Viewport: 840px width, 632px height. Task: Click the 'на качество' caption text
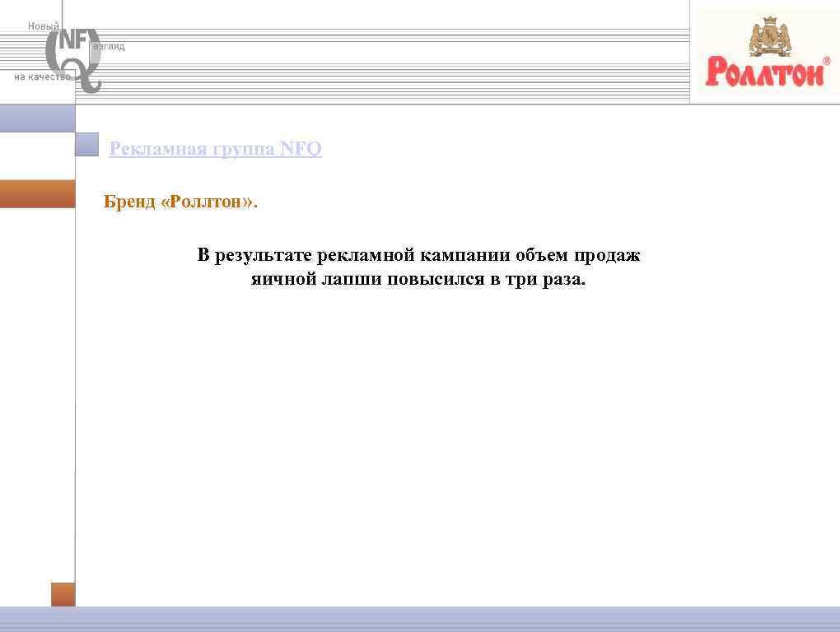42,77
